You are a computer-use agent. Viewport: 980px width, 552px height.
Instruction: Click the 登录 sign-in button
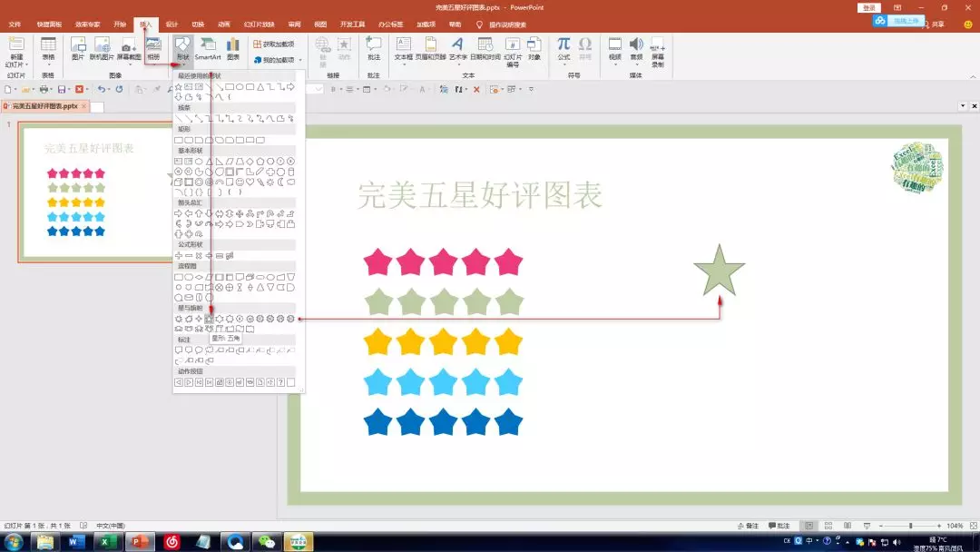(868, 7)
